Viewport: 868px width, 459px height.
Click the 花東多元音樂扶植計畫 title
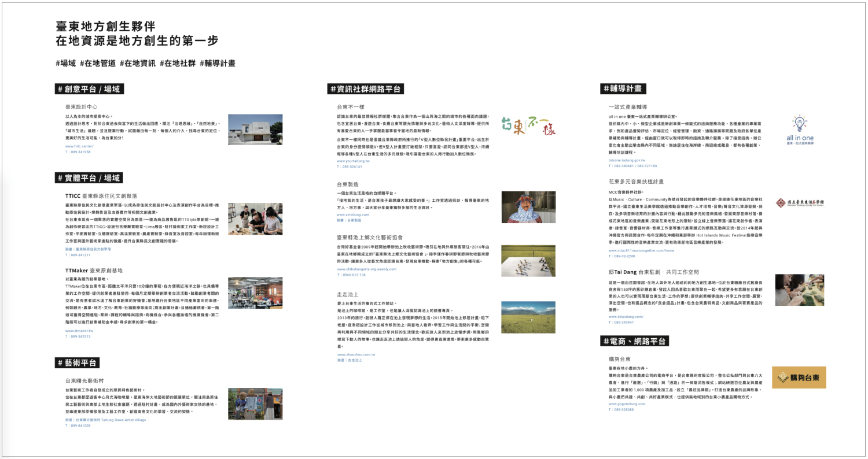pyautogui.click(x=636, y=182)
